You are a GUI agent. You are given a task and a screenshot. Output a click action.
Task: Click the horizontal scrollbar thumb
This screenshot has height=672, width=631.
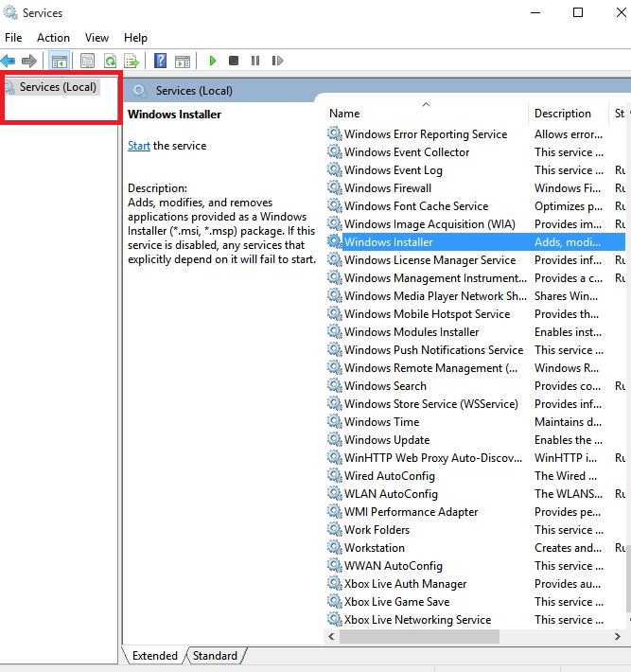point(419,636)
